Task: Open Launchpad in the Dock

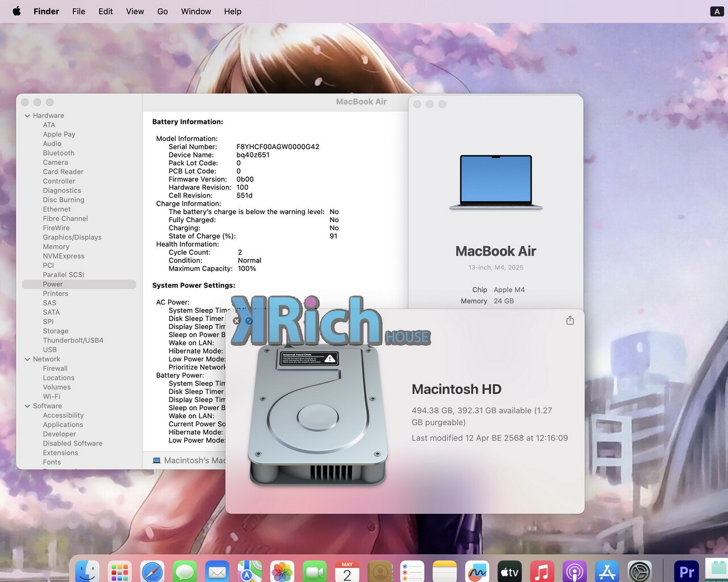Action: (119, 571)
